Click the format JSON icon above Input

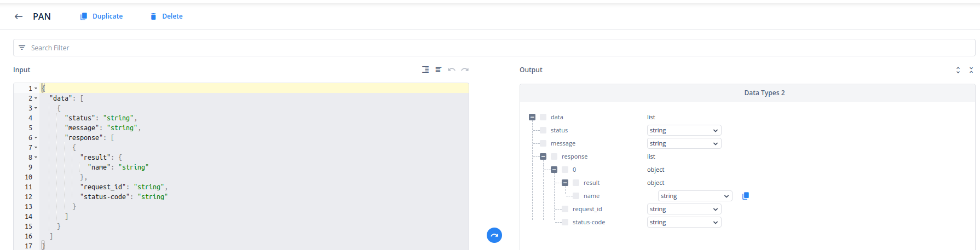[x=425, y=69]
